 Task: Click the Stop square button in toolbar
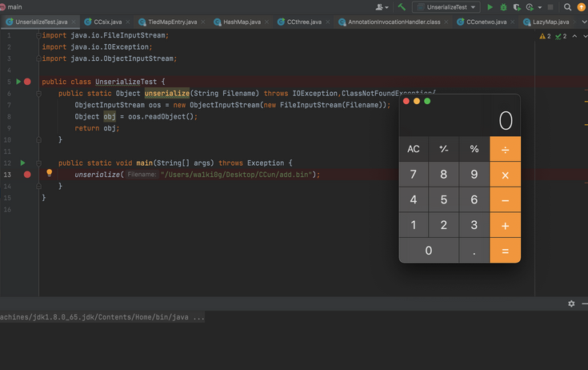550,7
